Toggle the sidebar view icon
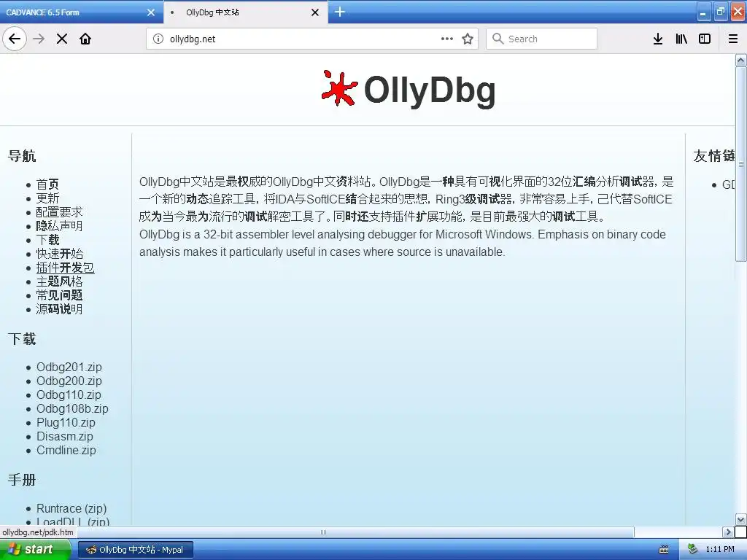Image resolution: width=747 pixels, height=560 pixels. click(705, 39)
